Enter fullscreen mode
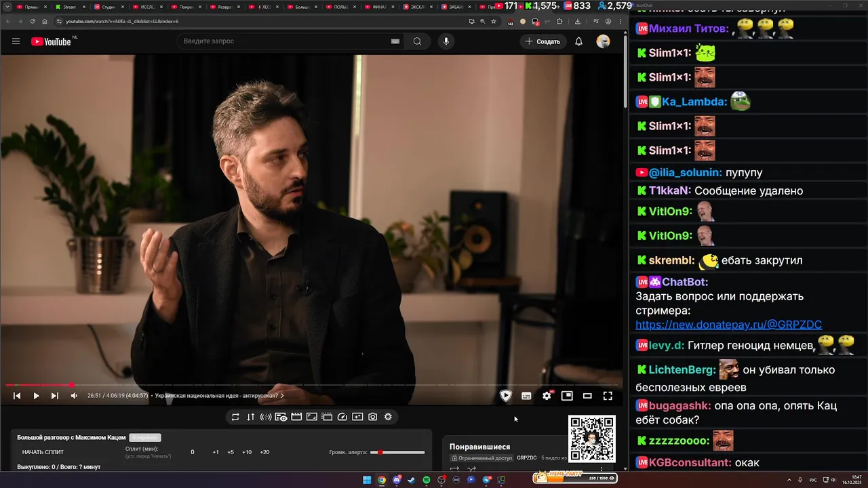 (x=608, y=396)
